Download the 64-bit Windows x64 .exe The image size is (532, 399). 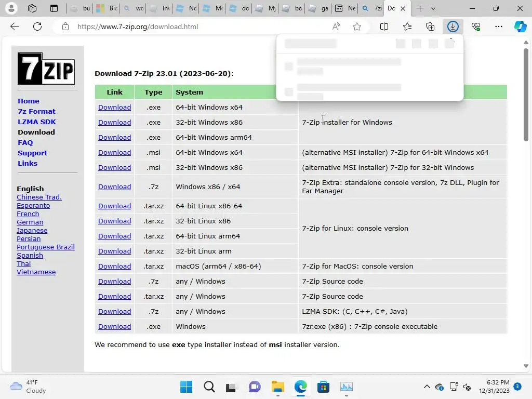(x=114, y=107)
